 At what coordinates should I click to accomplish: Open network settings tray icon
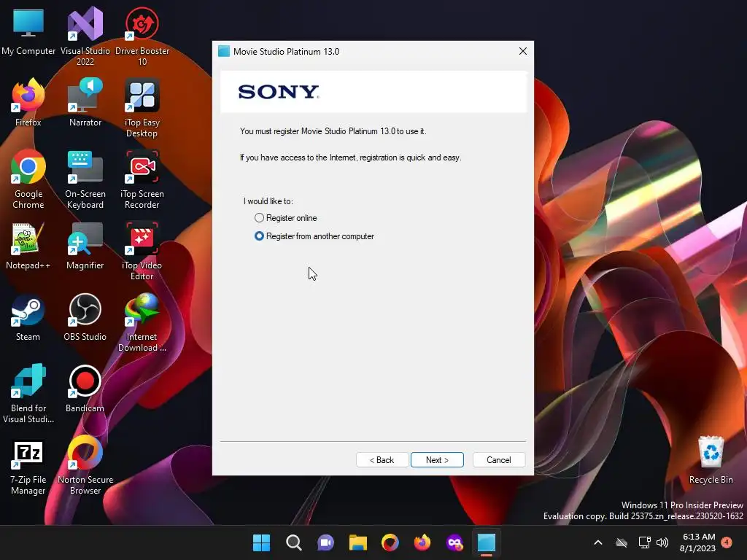tap(644, 542)
